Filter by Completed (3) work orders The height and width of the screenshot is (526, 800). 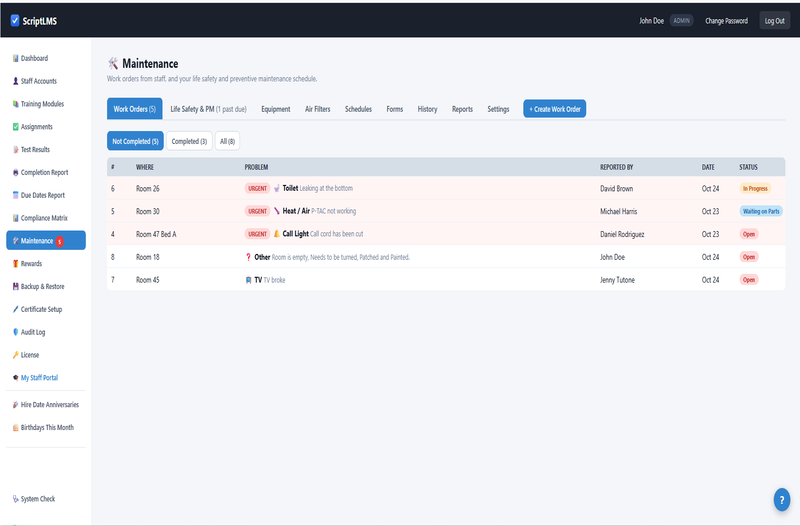click(x=189, y=141)
